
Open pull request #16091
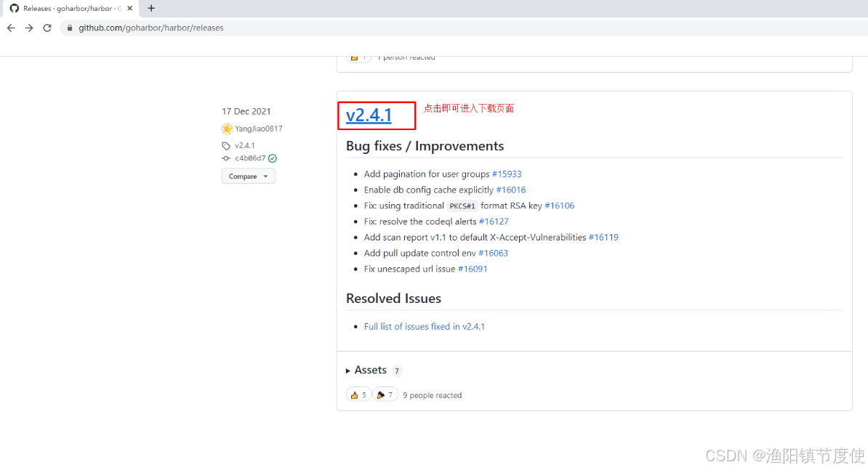tap(473, 269)
